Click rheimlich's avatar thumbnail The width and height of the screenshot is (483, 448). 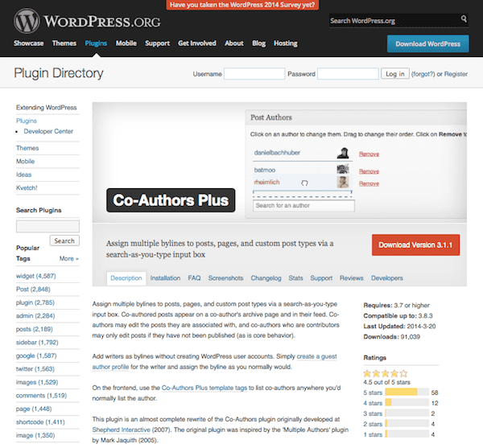[x=343, y=183]
